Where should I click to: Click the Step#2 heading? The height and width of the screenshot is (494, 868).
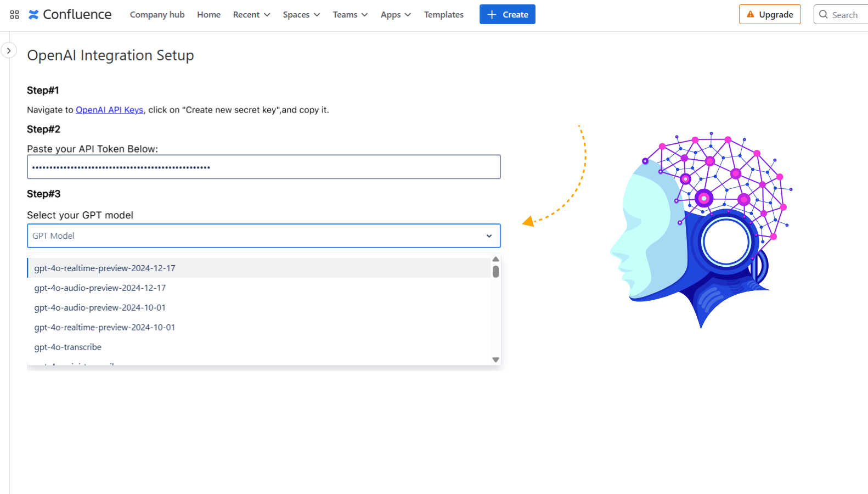point(43,129)
